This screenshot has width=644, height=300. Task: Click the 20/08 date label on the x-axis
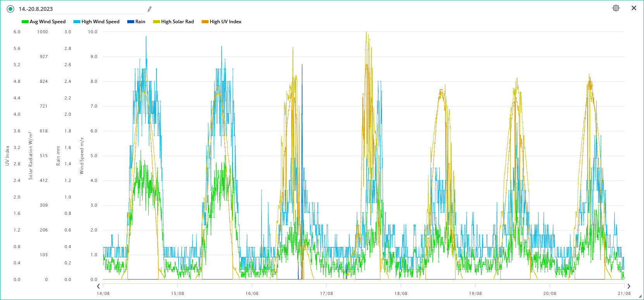549,293
